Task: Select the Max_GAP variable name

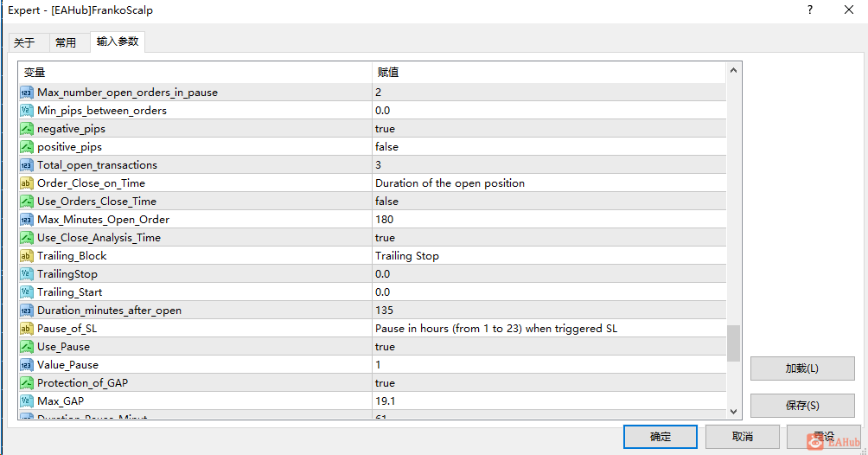Action: 61,401
